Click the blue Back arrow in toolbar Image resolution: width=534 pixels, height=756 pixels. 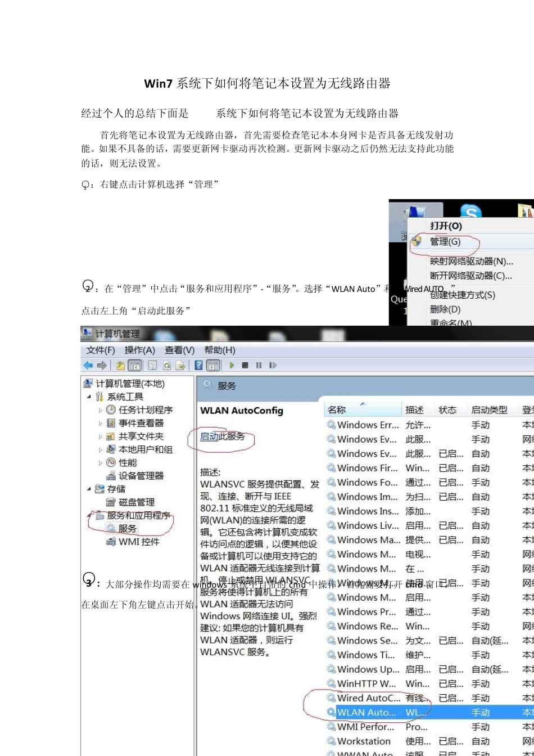[x=88, y=365]
